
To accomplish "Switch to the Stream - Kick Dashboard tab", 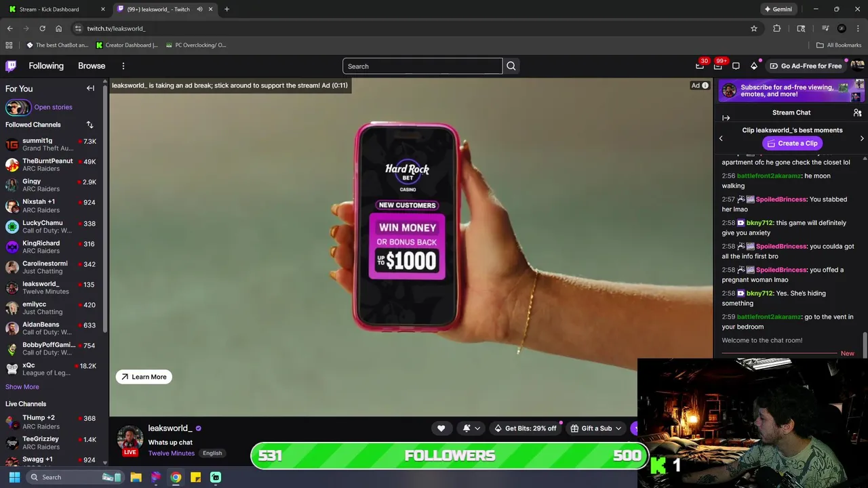I will click(x=54, y=9).
